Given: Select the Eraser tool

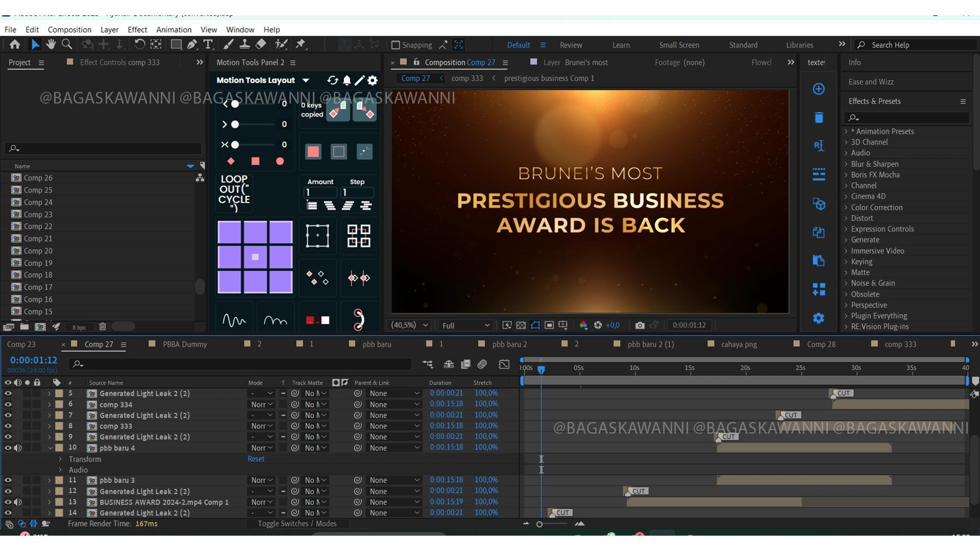Looking at the screenshot, I should click(x=261, y=44).
